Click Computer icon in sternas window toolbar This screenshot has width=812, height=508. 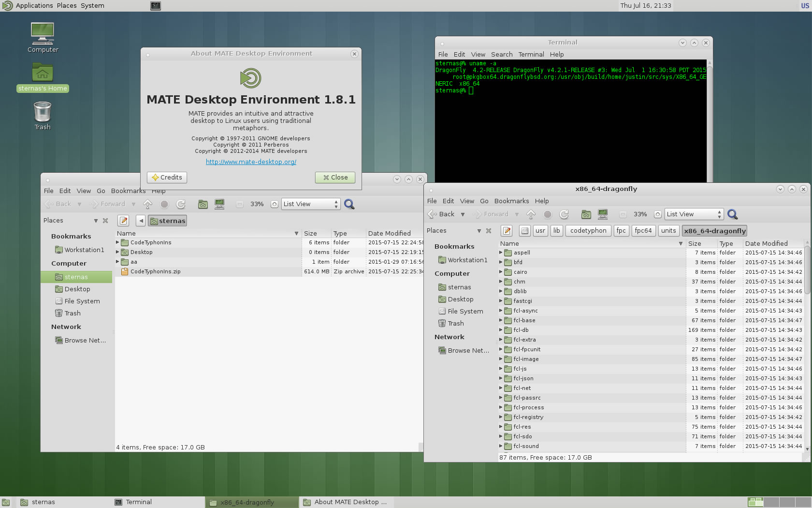pos(219,204)
